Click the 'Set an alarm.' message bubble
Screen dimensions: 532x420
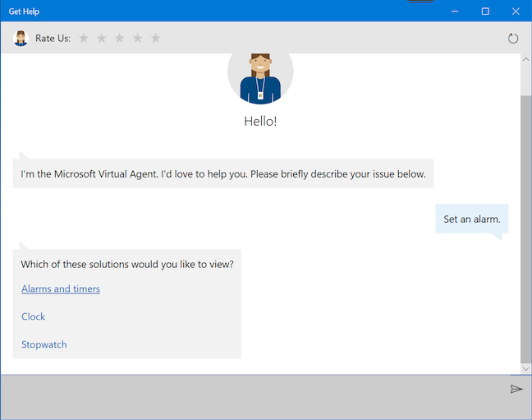tap(471, 219)
